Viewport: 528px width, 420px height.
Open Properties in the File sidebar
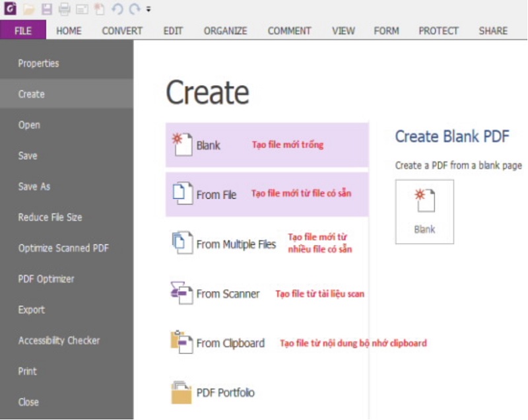pyautogui.click(x=38, y=63)
